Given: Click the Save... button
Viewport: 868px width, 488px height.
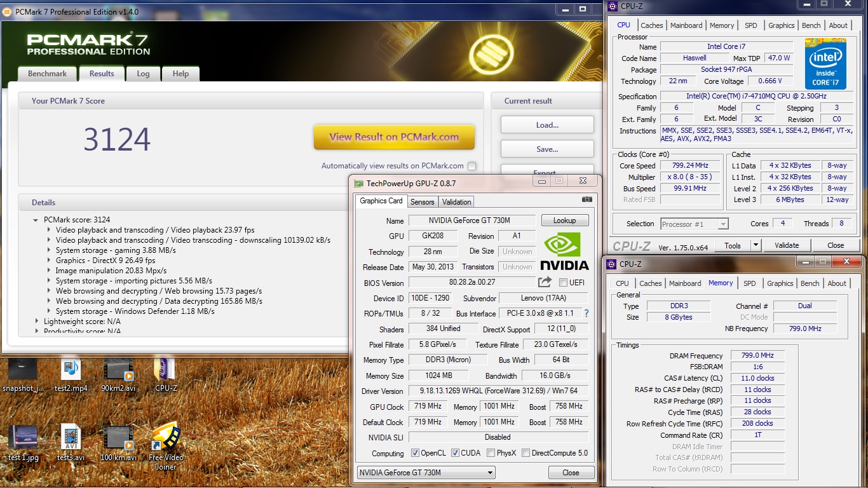Looking at the screenshot, I should pos(547,149).
